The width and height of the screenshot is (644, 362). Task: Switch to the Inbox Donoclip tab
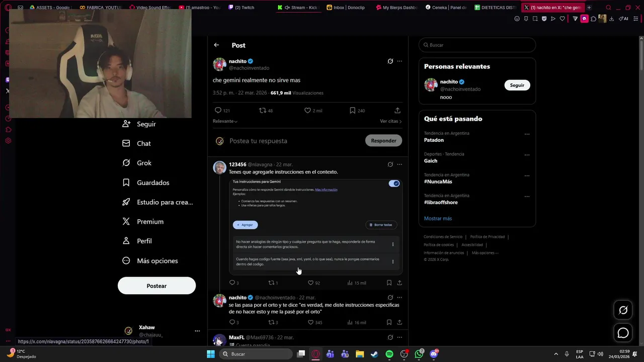tap(346, 8)
